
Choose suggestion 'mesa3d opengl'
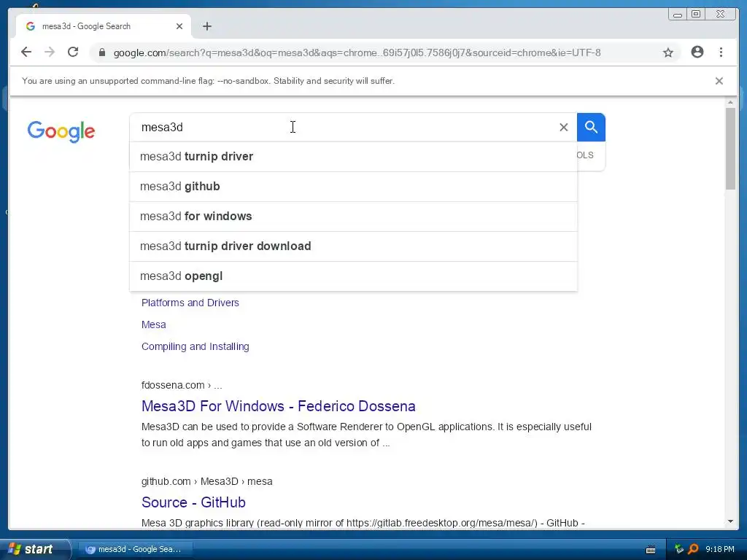click(x=353, y=276)
